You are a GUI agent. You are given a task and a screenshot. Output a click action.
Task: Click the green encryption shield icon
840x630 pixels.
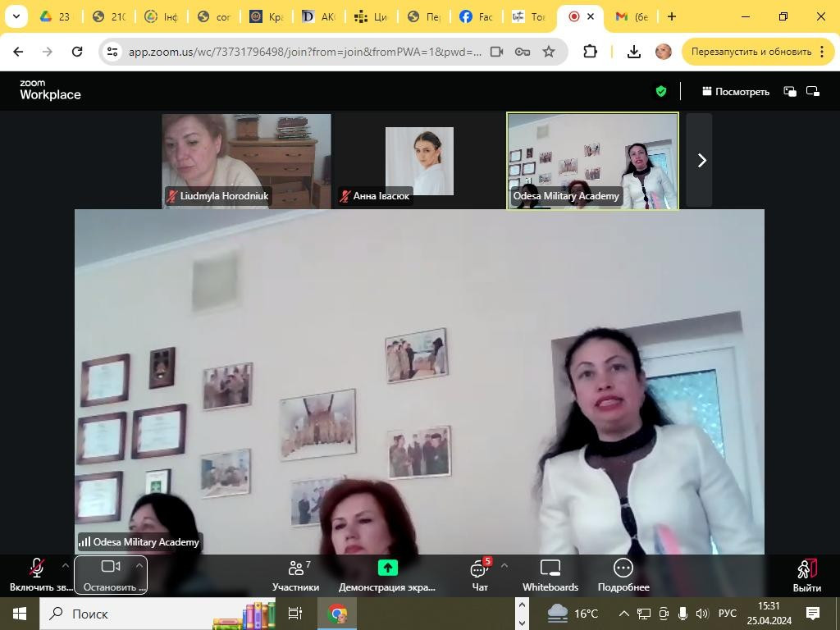click(661, 92)
